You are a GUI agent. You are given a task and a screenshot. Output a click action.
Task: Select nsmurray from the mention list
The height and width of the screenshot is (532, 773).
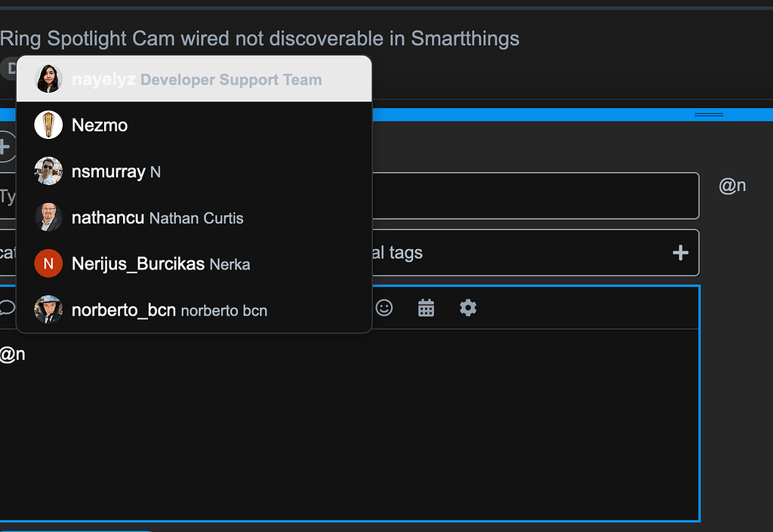pyautogui.click(x=108, y=172)
